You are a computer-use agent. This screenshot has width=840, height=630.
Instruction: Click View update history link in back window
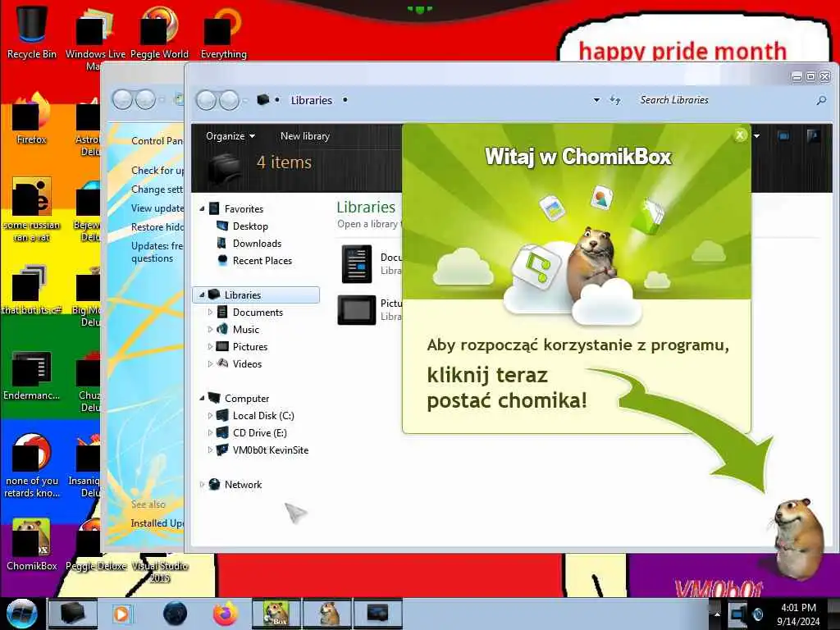pyautogui.click(x=157, y=208)
